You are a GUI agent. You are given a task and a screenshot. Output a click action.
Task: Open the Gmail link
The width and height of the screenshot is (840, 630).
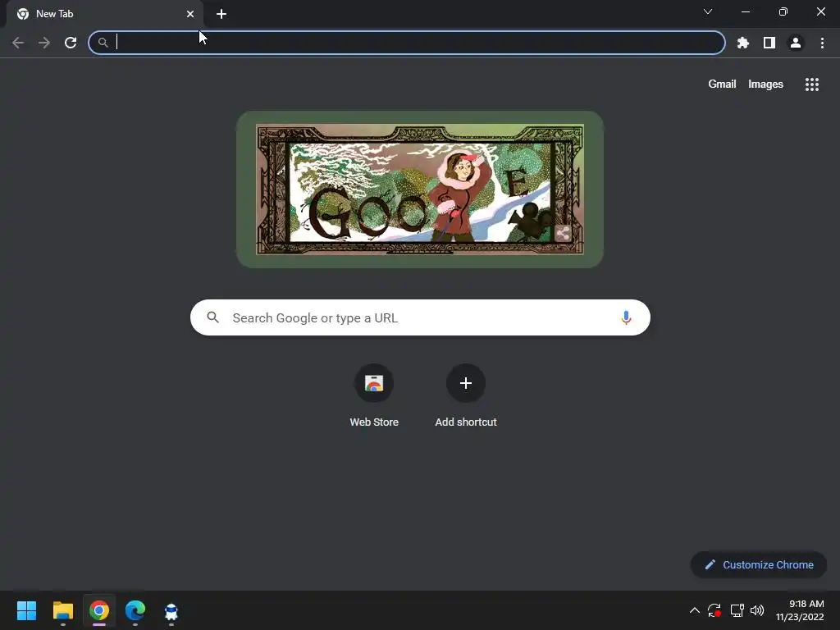tap(722, 84)
